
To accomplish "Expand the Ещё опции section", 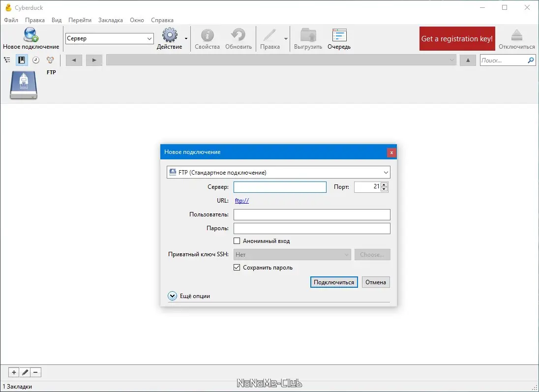I will coord(172,296).
